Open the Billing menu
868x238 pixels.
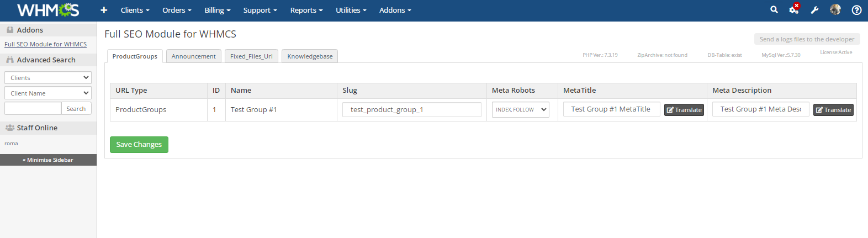(x=218, y=10)
